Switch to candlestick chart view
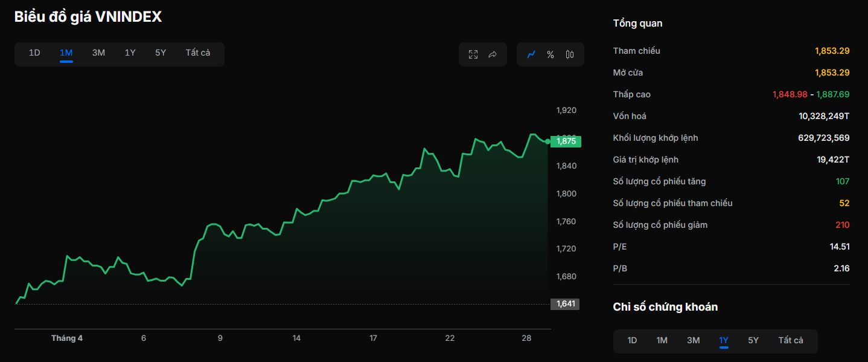Viewport: 868px width, 362px height. tap(570, 54)
